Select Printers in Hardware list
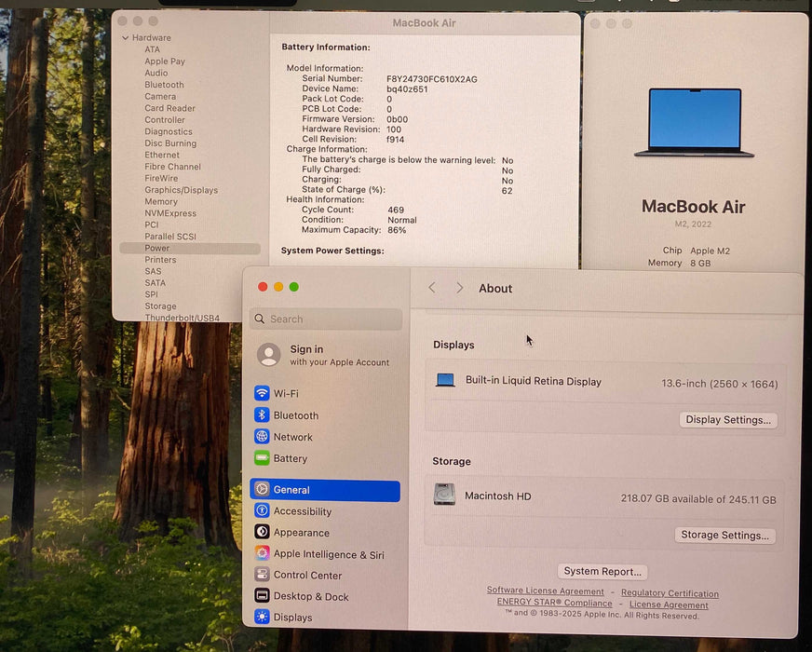The image size is (812, 652). [x=160, y=260]
